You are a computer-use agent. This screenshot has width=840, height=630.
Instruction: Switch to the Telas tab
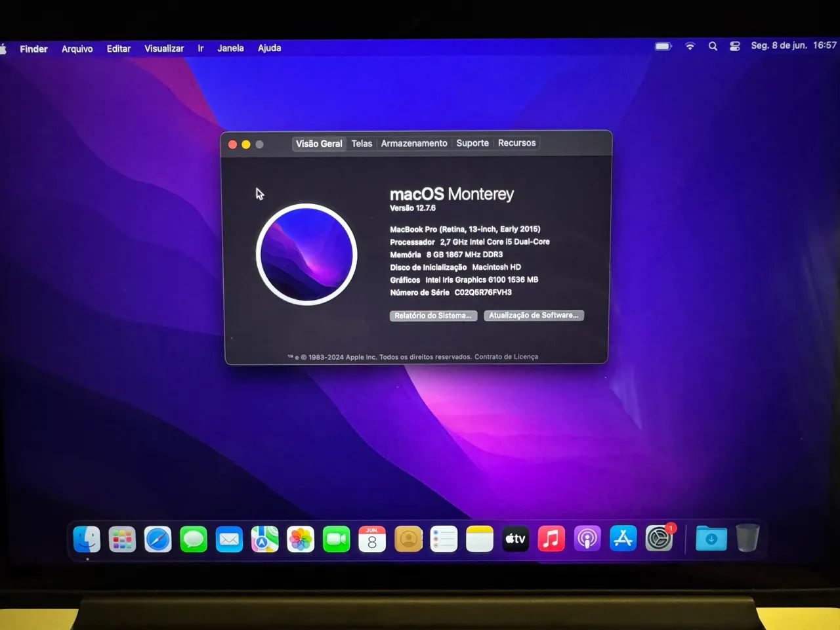coord(362,143)
